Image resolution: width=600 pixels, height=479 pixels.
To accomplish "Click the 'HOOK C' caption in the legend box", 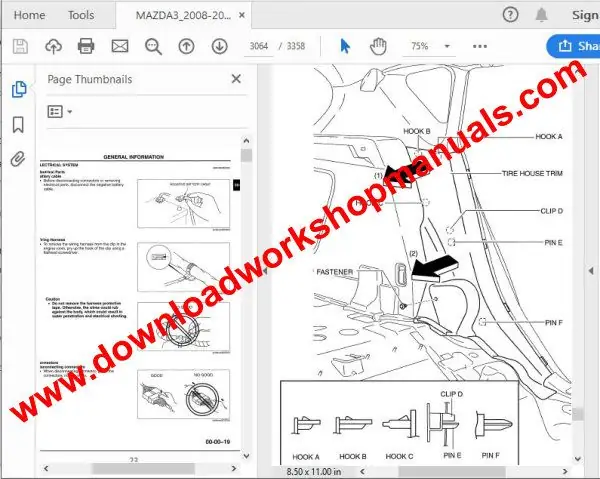I will pos(399,456).
